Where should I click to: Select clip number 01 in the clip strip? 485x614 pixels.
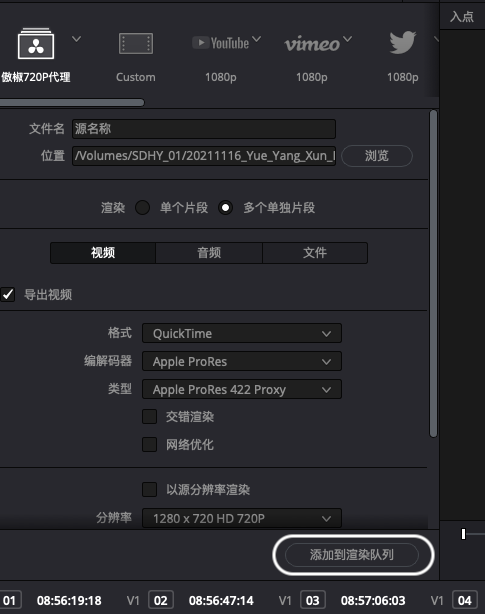click(x=9, y=600)
